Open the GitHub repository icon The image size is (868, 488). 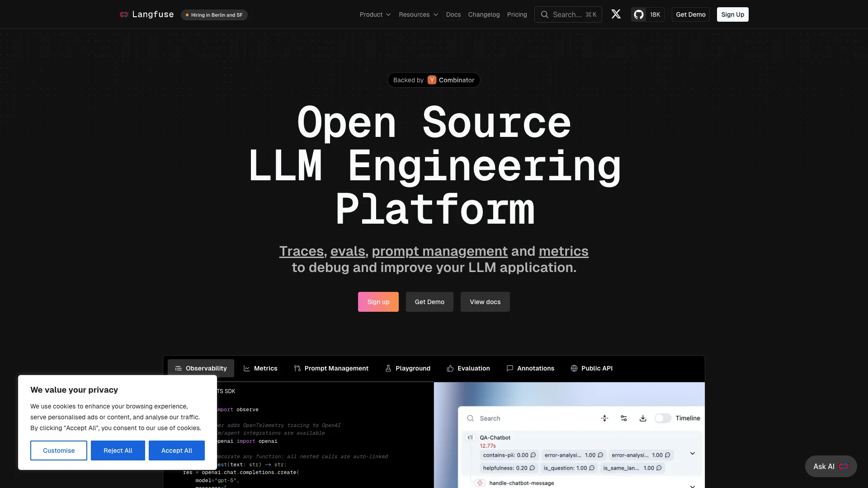[638, 14]
